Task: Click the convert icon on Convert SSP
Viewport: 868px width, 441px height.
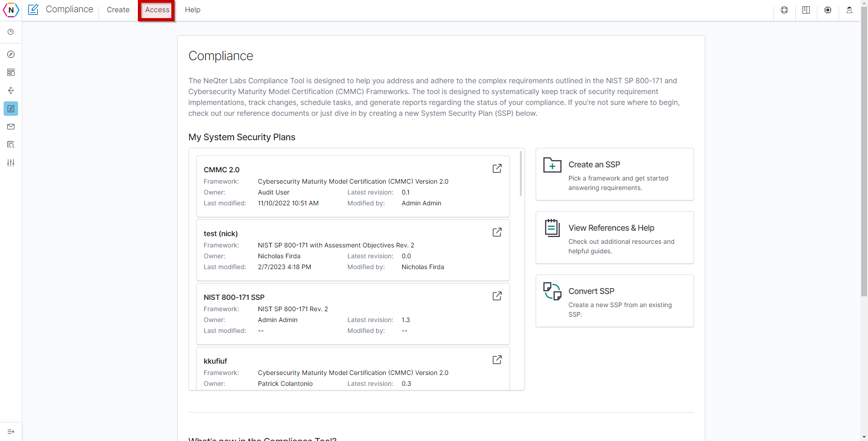Action: click(552, 291)
